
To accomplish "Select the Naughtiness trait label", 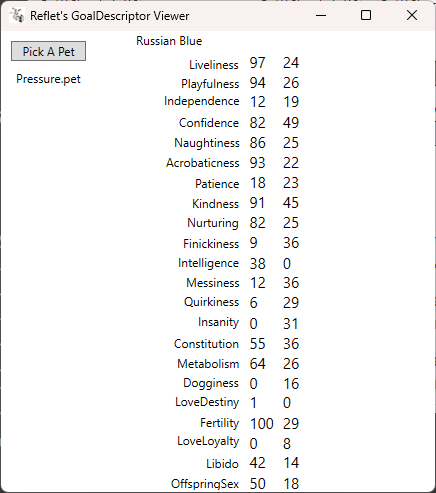I will point(207,143).
